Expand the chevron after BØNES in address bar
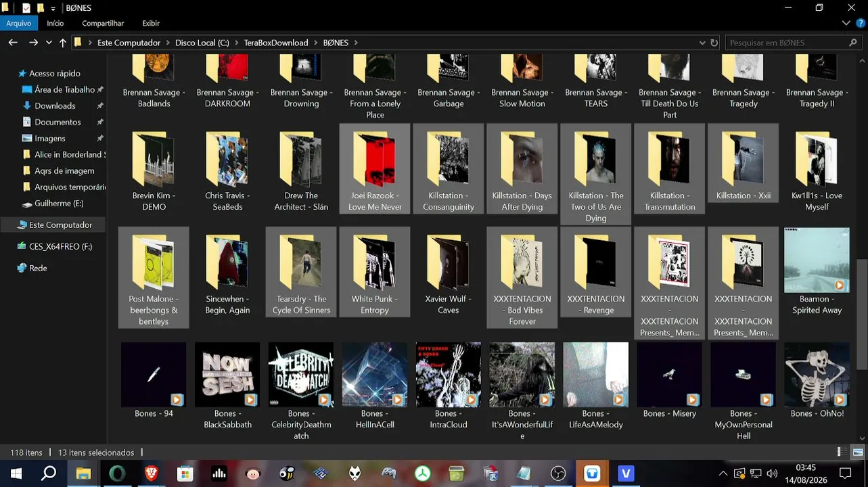868x487 pixels. click(x=356, y=43)
